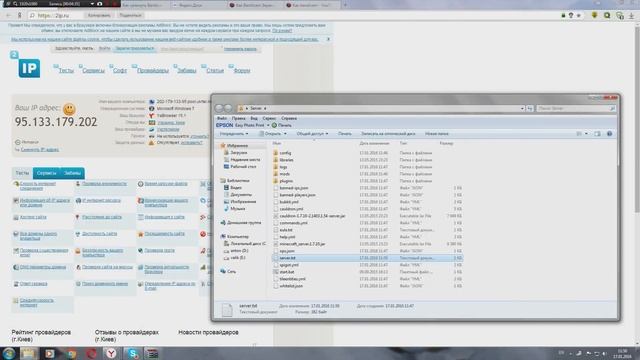Open the Правка menu in Explorer
The width and height of the screenshot is (640, 360).
(238, 118)
